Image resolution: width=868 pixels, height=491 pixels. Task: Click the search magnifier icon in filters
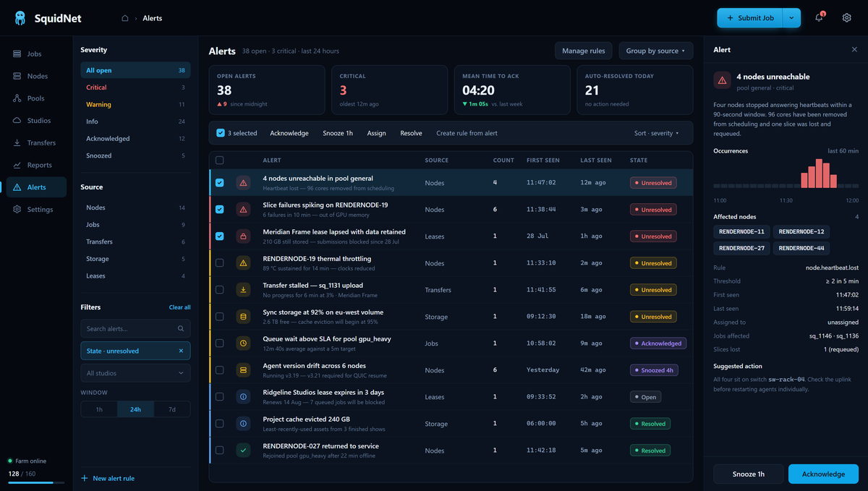181,328
